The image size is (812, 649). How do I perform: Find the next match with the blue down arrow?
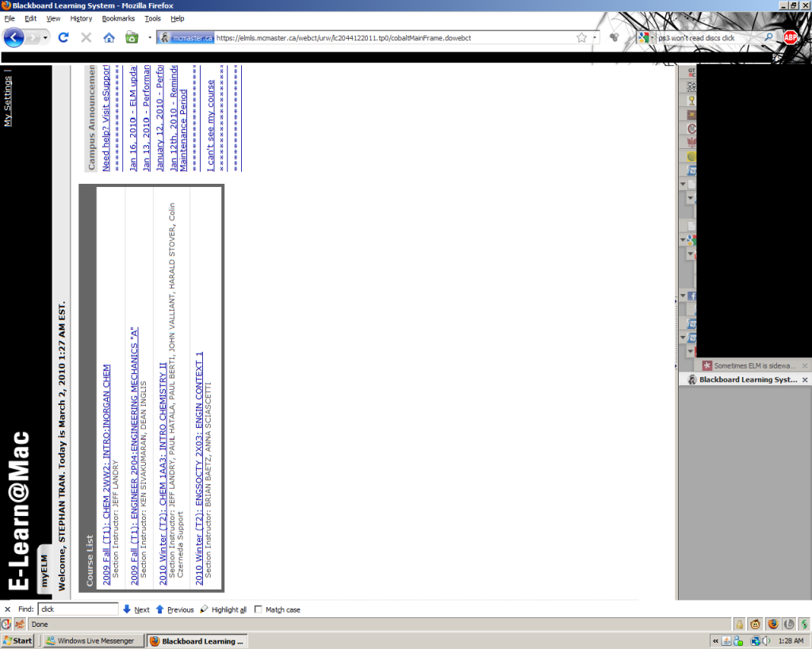(x=127, y=609)
